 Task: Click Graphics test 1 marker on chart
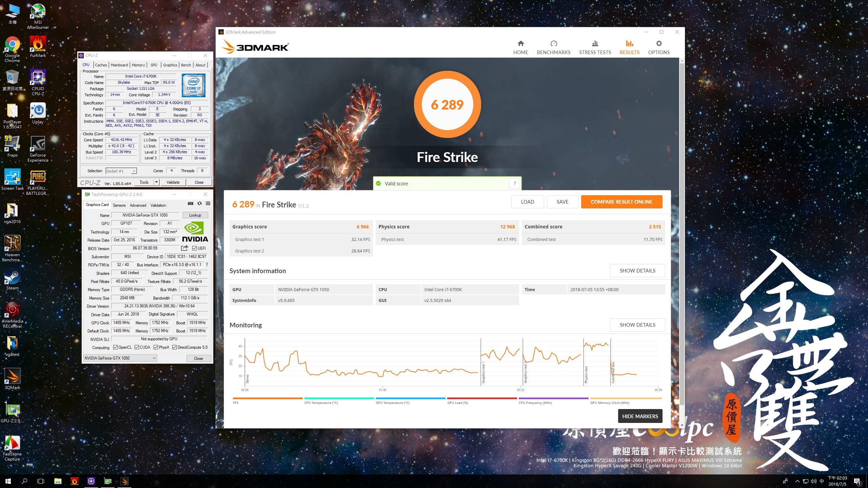tap(484, 373)
